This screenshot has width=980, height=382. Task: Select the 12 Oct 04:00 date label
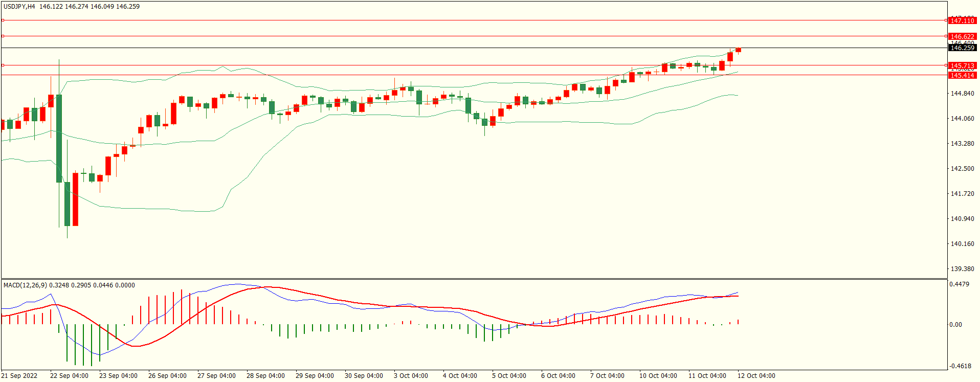(x=756, y=376)
